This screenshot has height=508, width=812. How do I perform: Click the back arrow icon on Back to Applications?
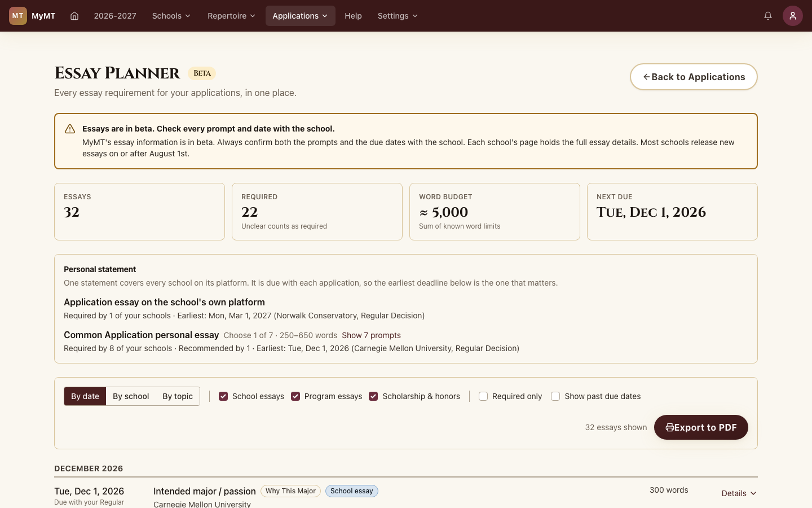tap(646, 77)
